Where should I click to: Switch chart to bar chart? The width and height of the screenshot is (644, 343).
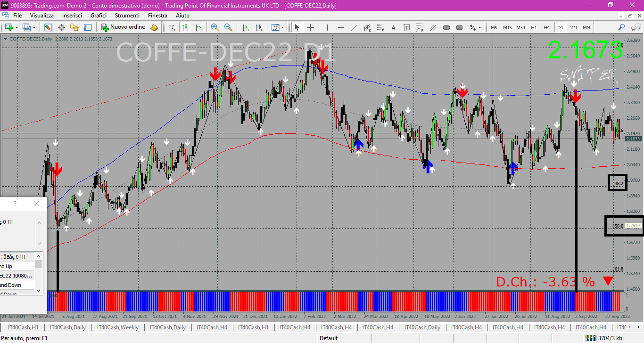click(172, 27)
